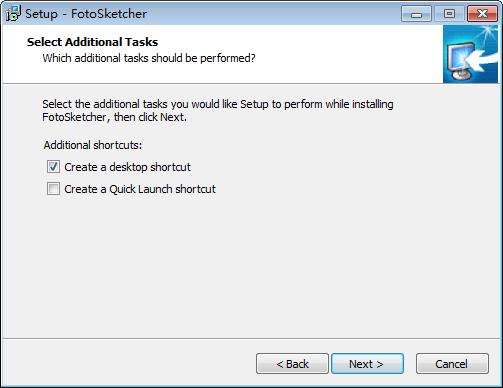This screenshot has width=503, height=388.
Task: Go to the previous step with Back
Action: [x=292, y=364]
